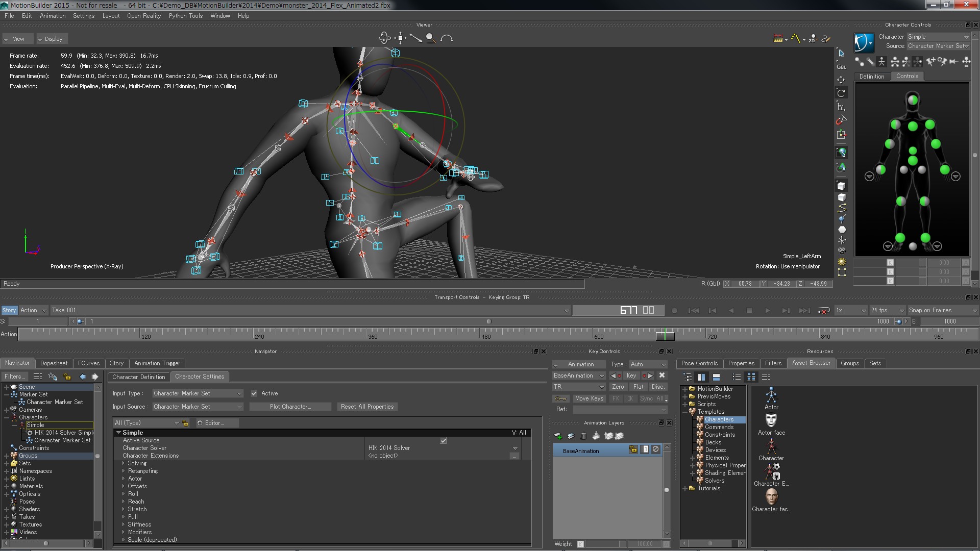
Task: Toggle the Active checkbox
Action: 254,393
